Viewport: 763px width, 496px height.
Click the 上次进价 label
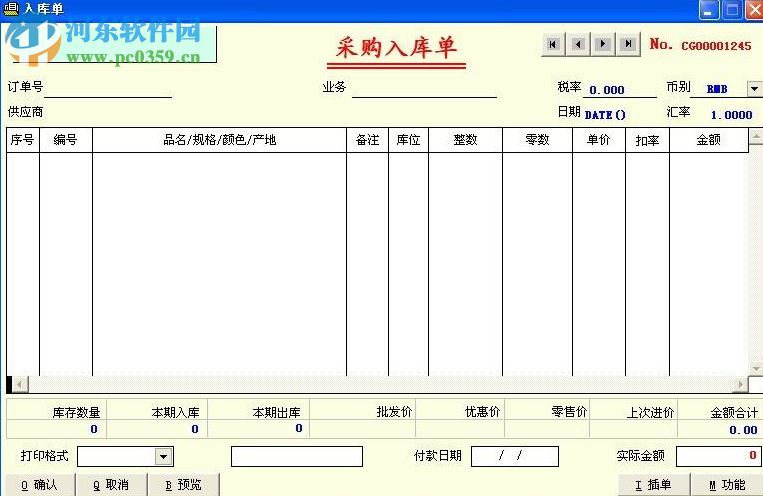[650, 413]
